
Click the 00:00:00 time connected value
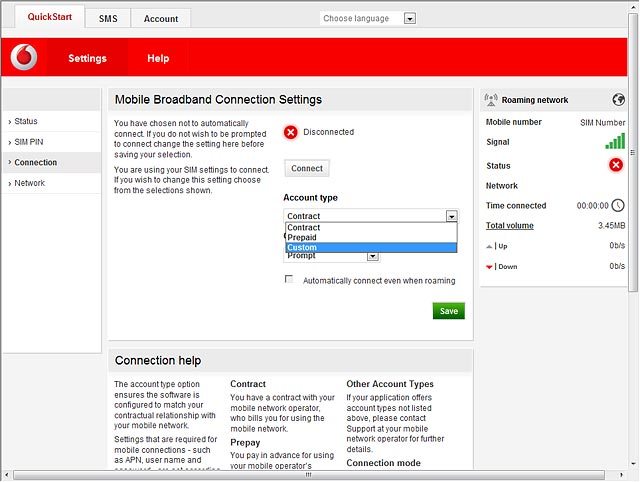pyautogui.click(x=592, y=206)
